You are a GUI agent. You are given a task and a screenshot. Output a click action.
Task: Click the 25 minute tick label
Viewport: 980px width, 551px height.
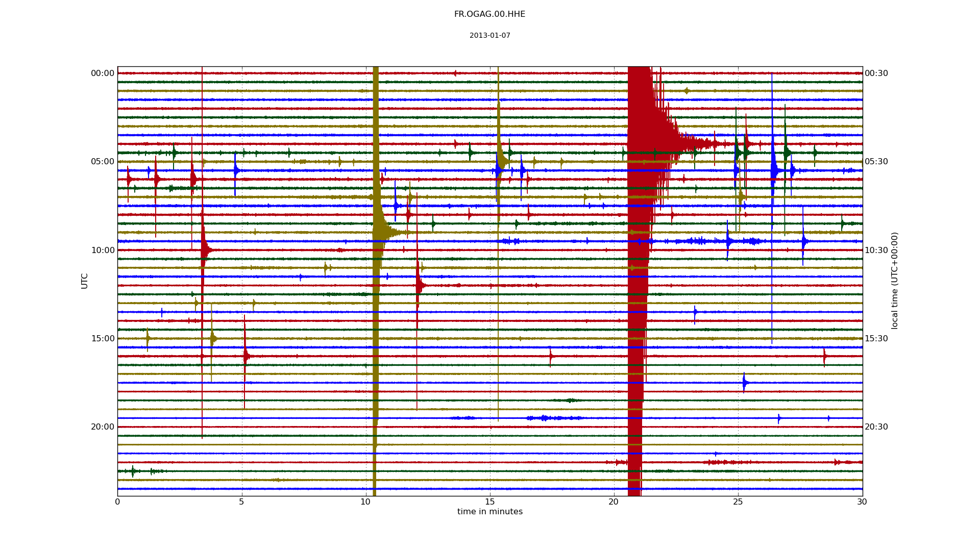click(738, 502)
